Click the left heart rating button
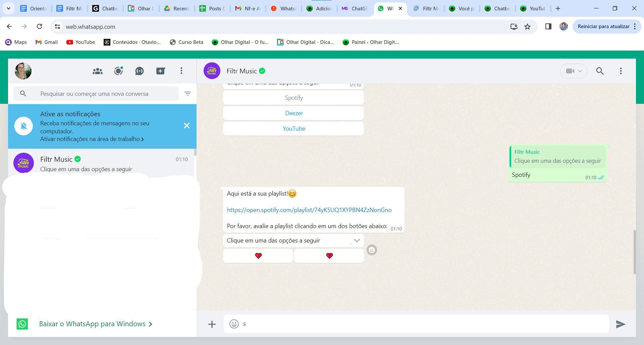 tap(258, 256)
